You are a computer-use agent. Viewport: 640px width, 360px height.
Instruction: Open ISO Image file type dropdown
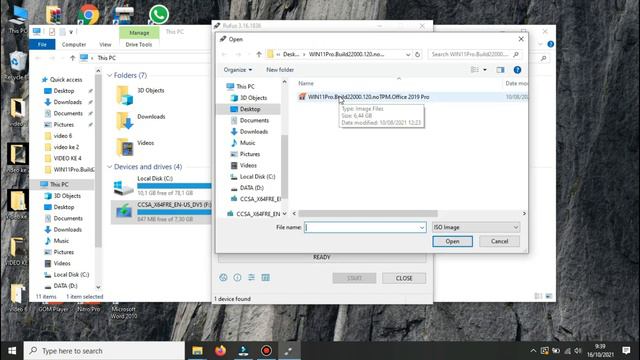[x=476, y=227]
